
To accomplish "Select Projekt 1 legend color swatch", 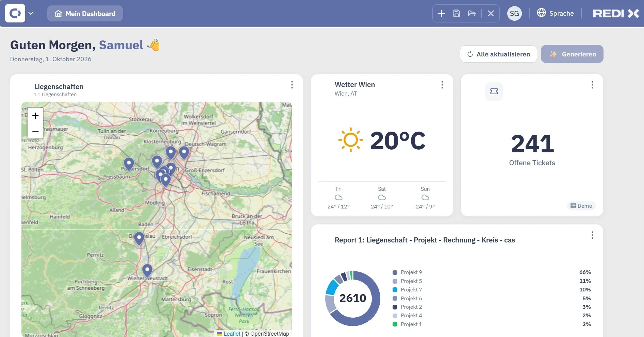I will point(395,324).
